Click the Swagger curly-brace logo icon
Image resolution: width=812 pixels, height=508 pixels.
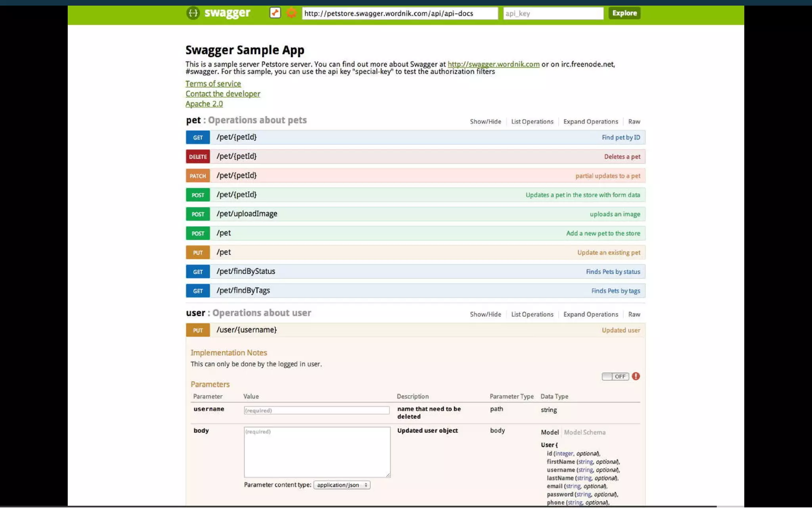(x=193, y=13)
